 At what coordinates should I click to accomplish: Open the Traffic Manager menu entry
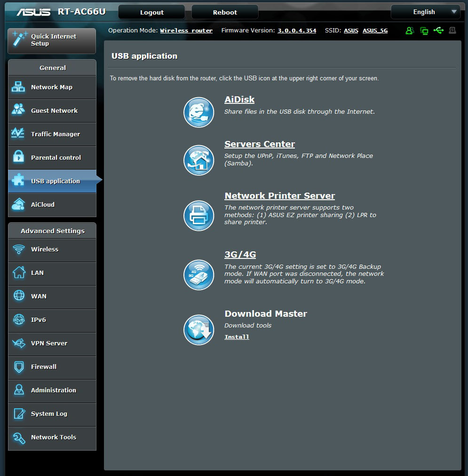(x=52, y=134)
